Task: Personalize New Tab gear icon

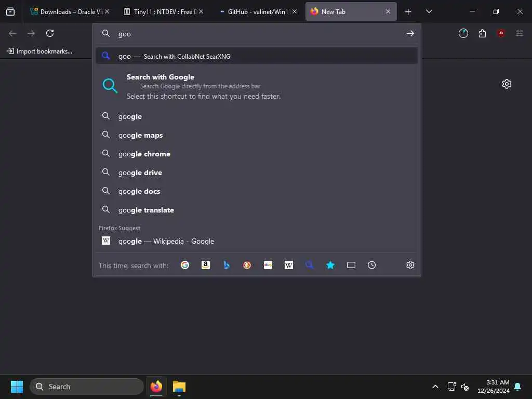Action: (507, 84)
